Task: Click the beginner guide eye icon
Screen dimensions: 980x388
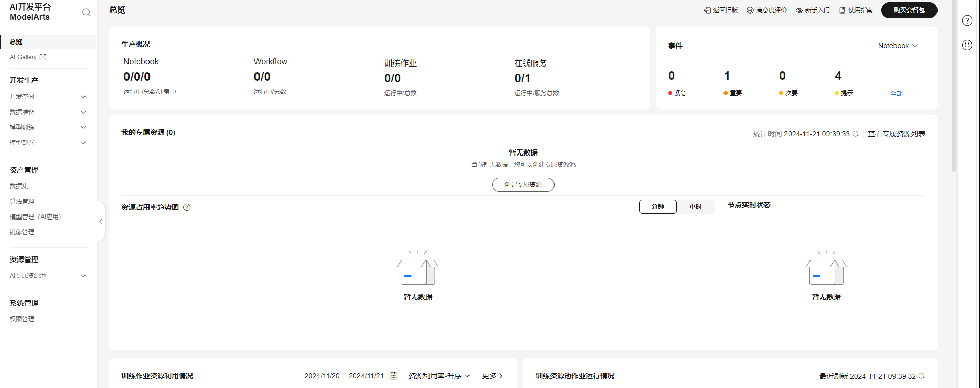Action: pos(799,10)
